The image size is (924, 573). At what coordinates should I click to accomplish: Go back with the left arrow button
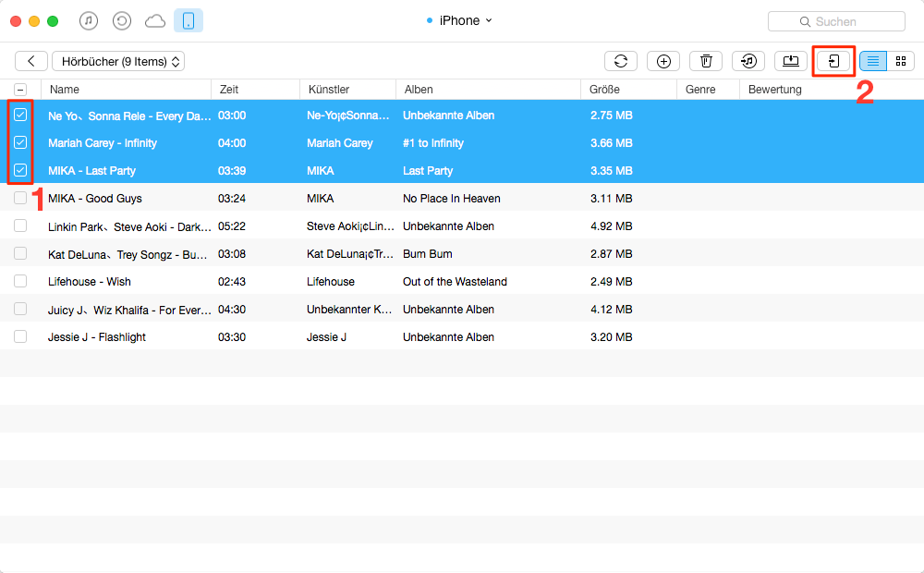pyautogui.click(x=31, y=61)
